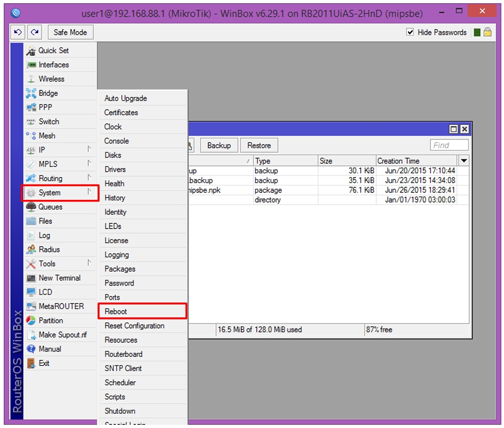Expand the MPLS submenu
Screen dimensions: 504x428
point(89,163)
